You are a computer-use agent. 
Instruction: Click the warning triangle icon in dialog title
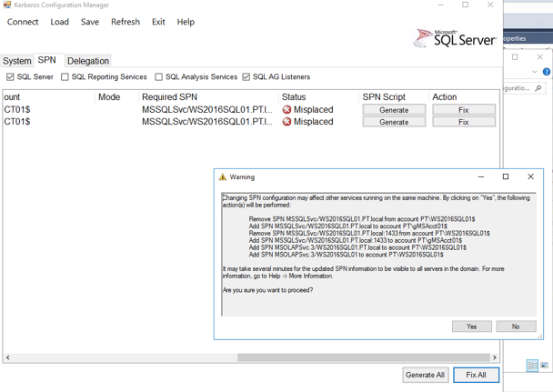coord(223,177)
